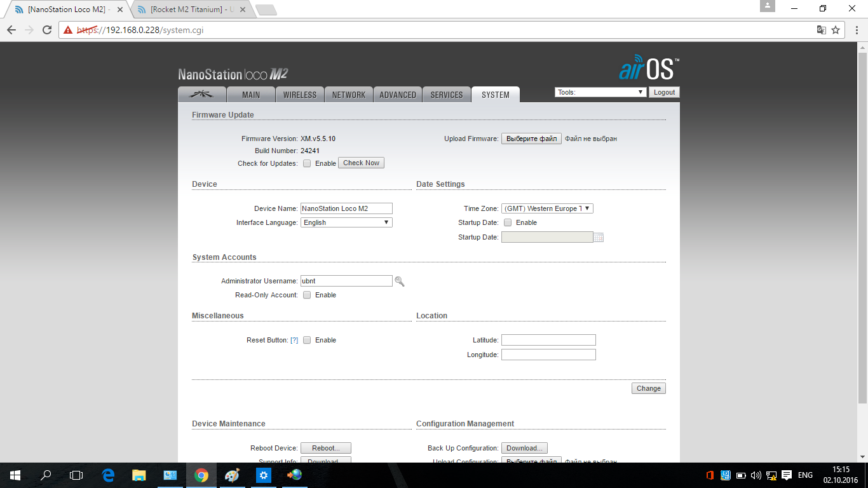Viewport: 868px width, 488px height.
Task: Switch to the SERVICES tab
Action: pyautogui.click(x=447, y=95)
